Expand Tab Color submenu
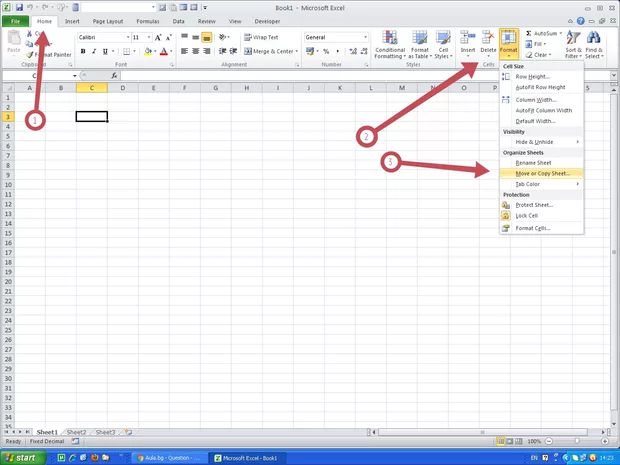The height and width of the screenshot is (465, 620). 542,184
